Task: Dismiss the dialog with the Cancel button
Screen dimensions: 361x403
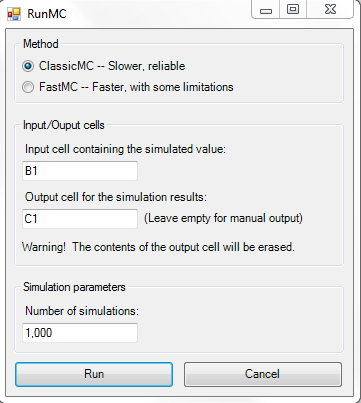Action: click(x=263, y=374)
